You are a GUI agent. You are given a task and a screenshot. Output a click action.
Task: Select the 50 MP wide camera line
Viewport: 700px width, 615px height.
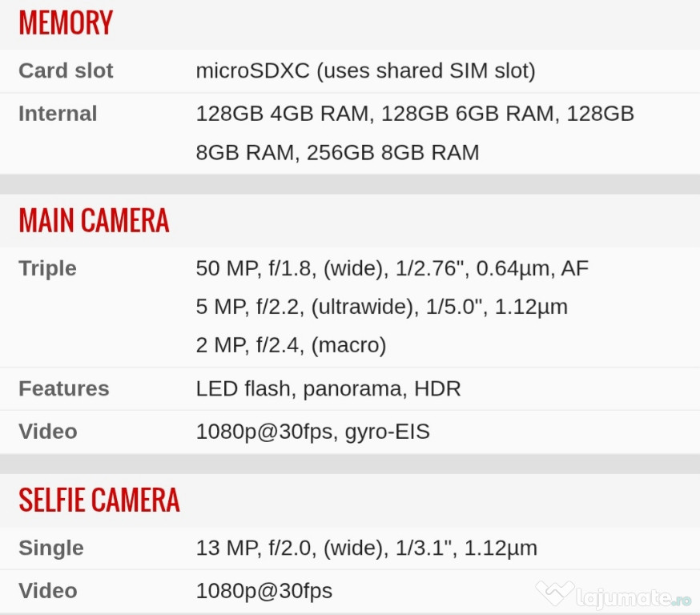(392, 269)
